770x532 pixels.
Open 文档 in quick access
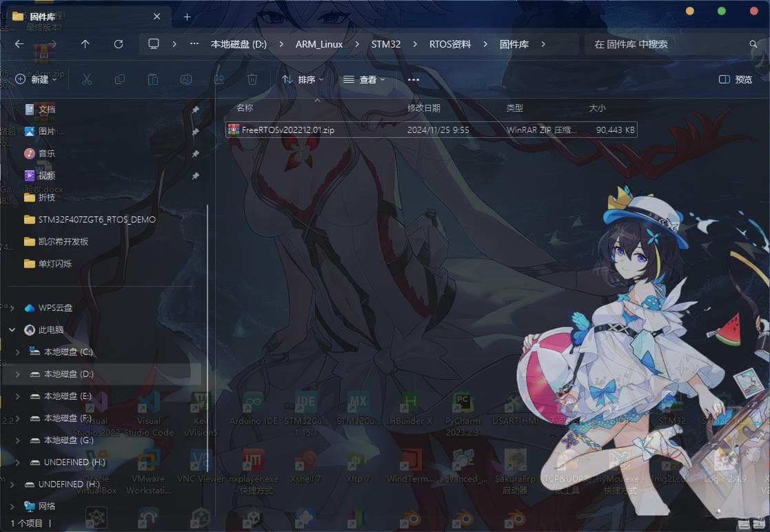click(x=47, y=109)
